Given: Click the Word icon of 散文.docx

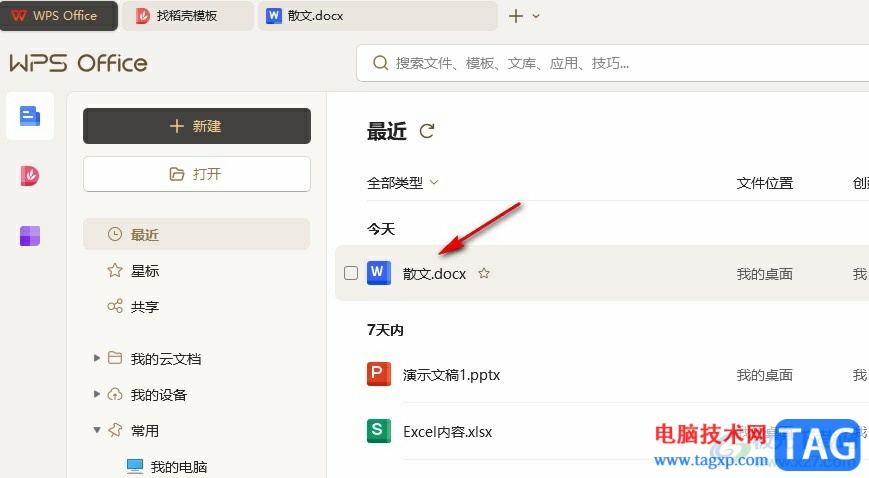Looking at the screenshot, I should coord(379,273).
